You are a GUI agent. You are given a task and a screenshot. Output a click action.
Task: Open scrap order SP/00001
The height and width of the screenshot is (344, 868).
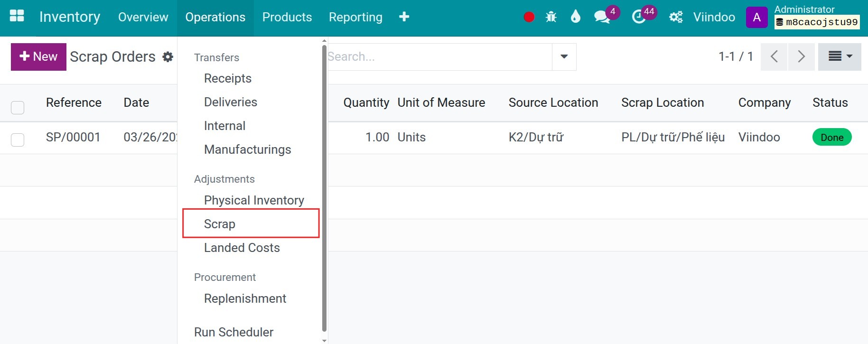click(x=73, y=137)
